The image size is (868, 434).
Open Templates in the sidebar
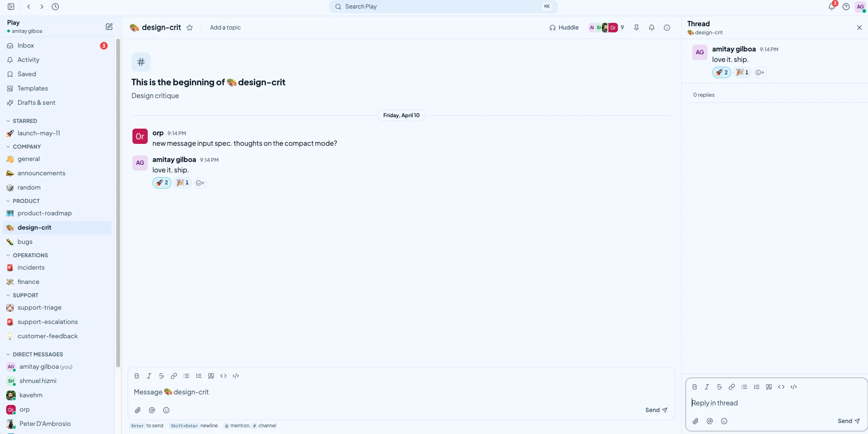pyautogui.click(x=57, y=89)
